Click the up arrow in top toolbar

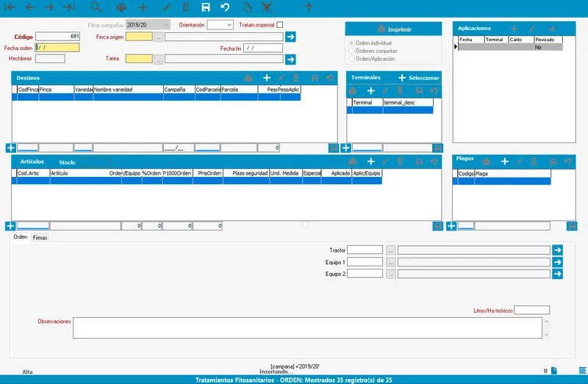(x=308, y=7)
